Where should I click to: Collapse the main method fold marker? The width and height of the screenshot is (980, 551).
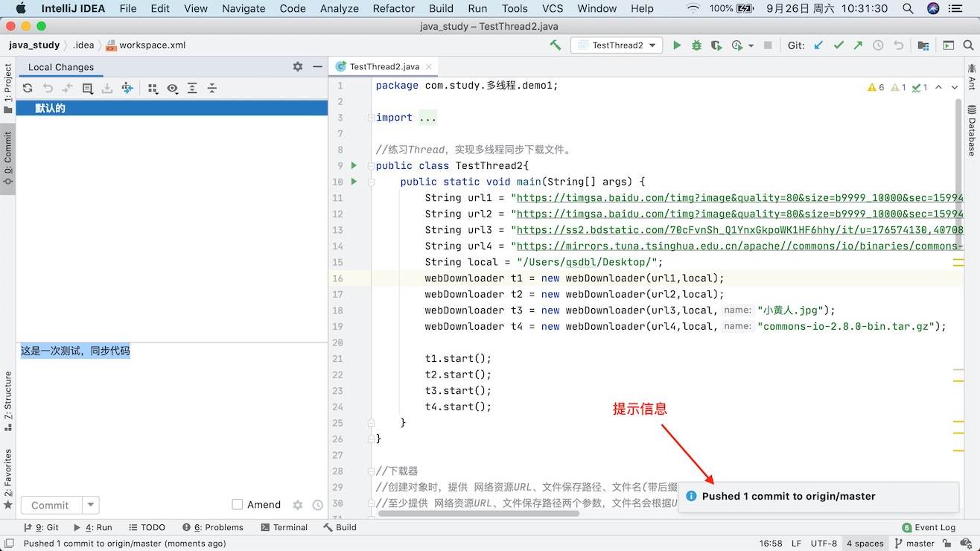coord(370,182)
